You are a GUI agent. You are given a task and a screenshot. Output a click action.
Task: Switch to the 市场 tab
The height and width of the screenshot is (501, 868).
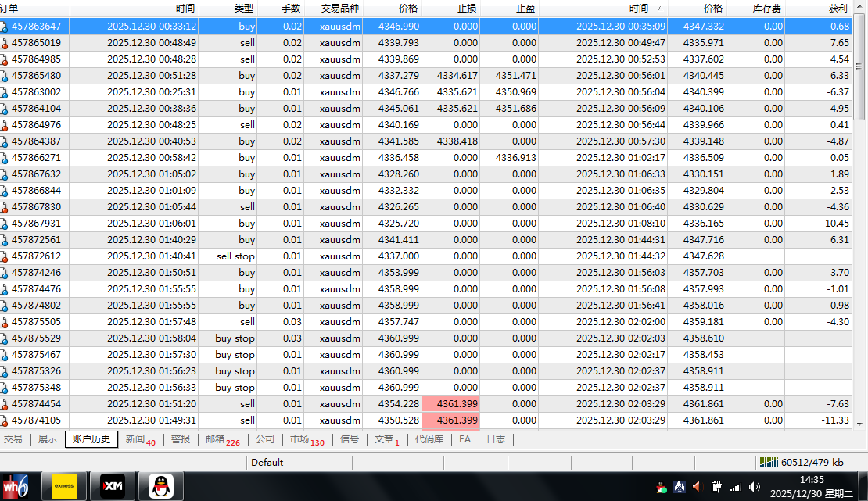pos(306,439)
